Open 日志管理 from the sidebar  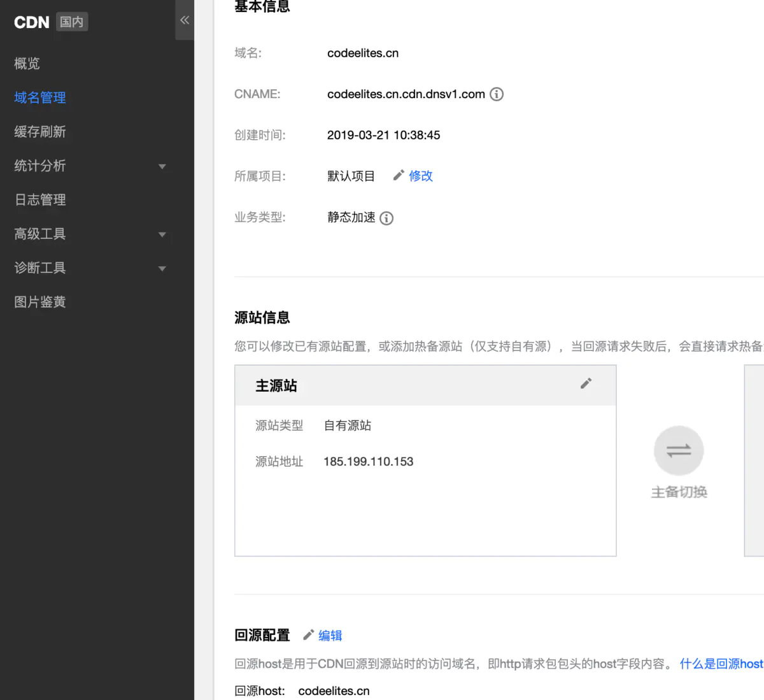pos(40,200)
